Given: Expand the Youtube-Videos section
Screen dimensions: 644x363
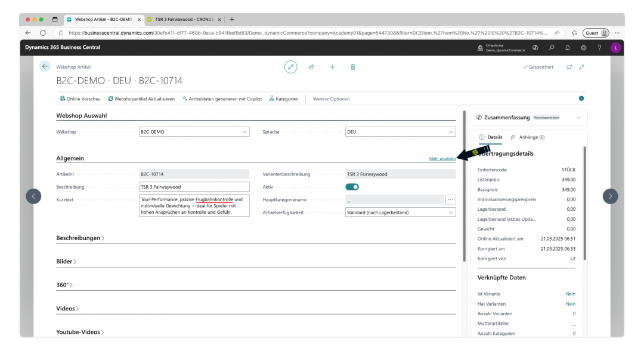Looking at the screenshot, I should (x=80, y=332).
